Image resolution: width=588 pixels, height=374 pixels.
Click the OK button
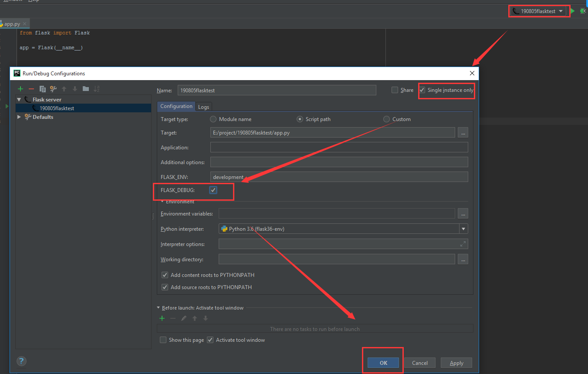tap(383, 363)
